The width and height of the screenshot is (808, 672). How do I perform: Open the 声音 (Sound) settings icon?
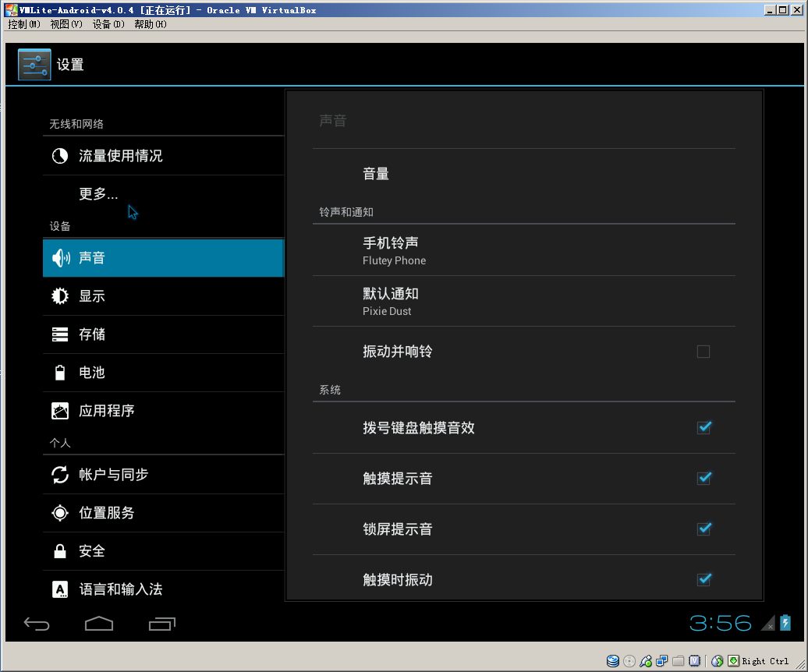pyautogui.click(x=60, y=257)
